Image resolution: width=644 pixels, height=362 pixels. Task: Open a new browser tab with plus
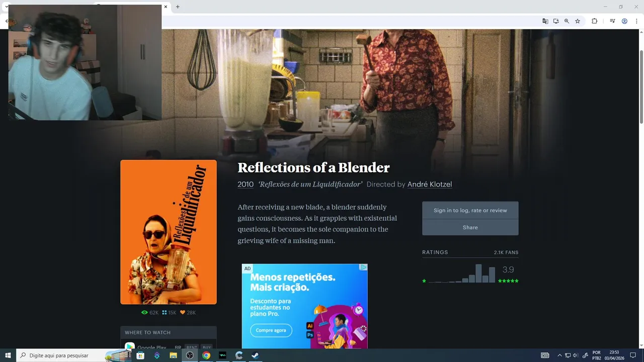(x=178, y=7)
